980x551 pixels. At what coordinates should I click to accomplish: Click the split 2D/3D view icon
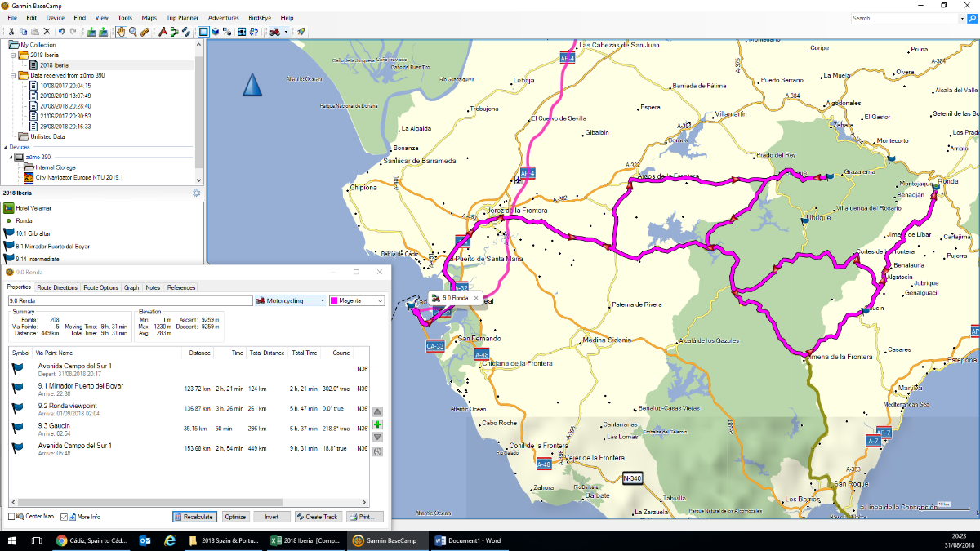227,32
